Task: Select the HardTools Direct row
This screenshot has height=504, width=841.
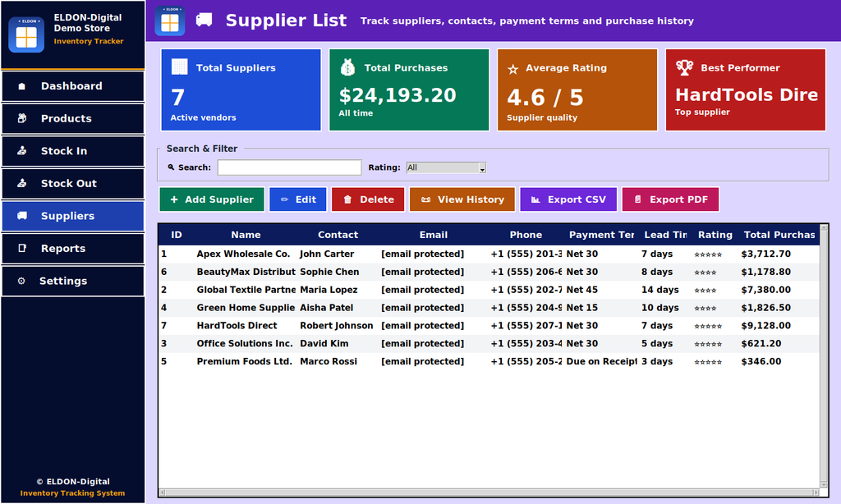Action: click(x=489, y=325)
